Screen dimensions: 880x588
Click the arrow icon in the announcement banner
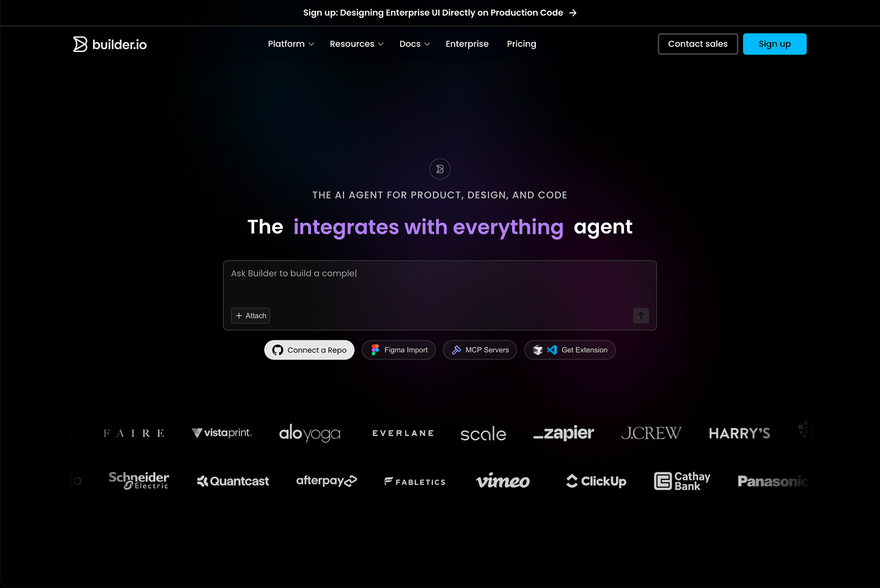(x=573, y=12)
